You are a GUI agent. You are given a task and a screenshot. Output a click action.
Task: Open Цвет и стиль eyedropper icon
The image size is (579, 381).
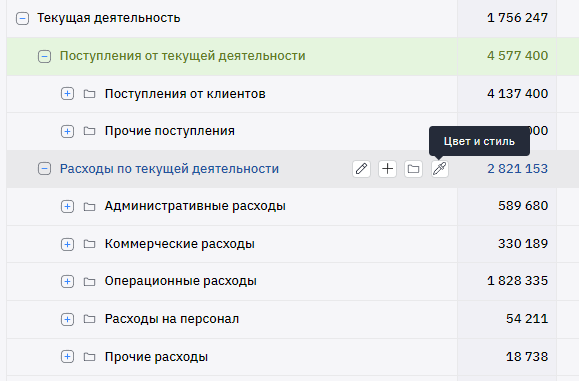click(x=440, y=169)
